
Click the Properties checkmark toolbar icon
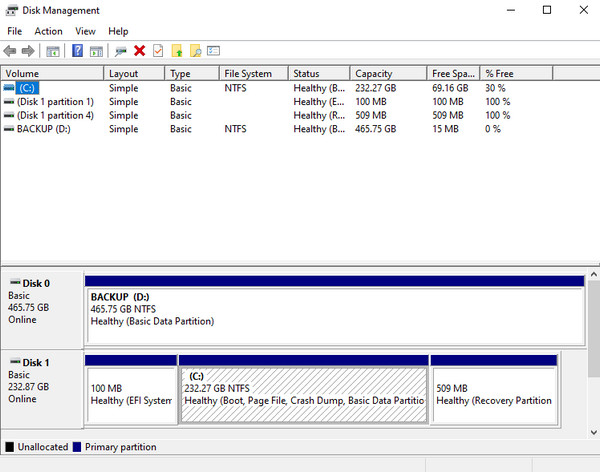point(158,51)
